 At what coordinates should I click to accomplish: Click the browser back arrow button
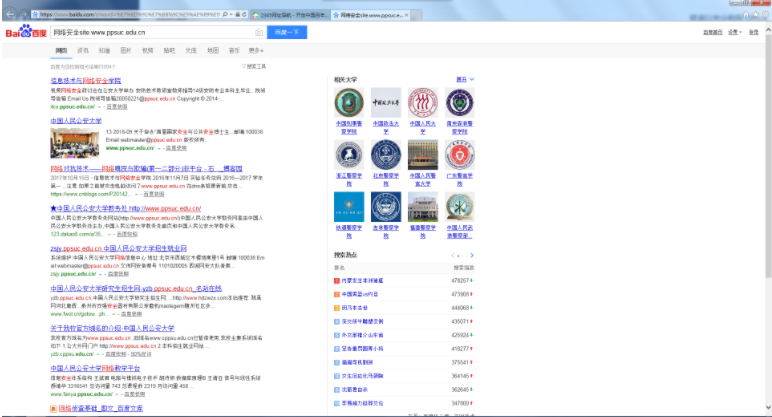10,15
